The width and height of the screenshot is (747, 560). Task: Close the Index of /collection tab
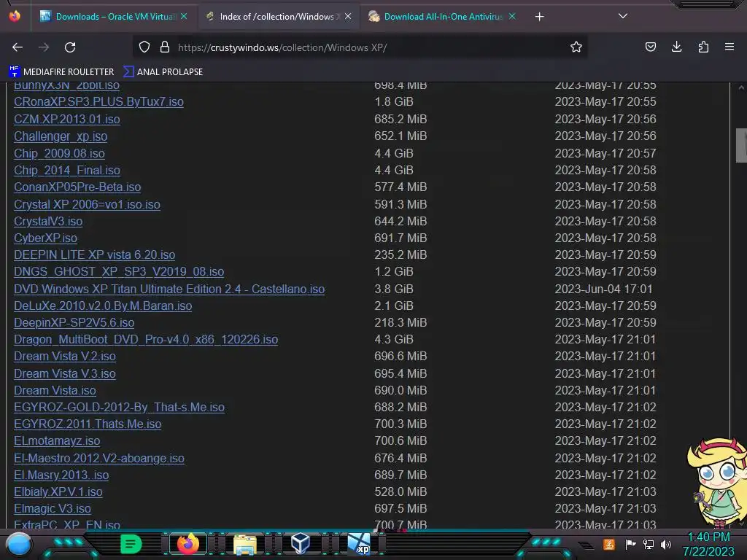click(348, 17)
